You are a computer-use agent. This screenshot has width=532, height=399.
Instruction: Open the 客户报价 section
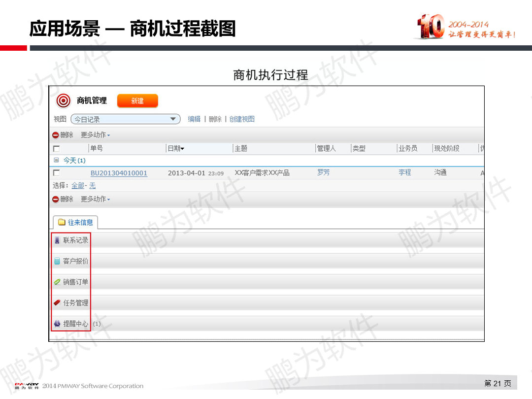pyautogui.click(x=76, y=261)
